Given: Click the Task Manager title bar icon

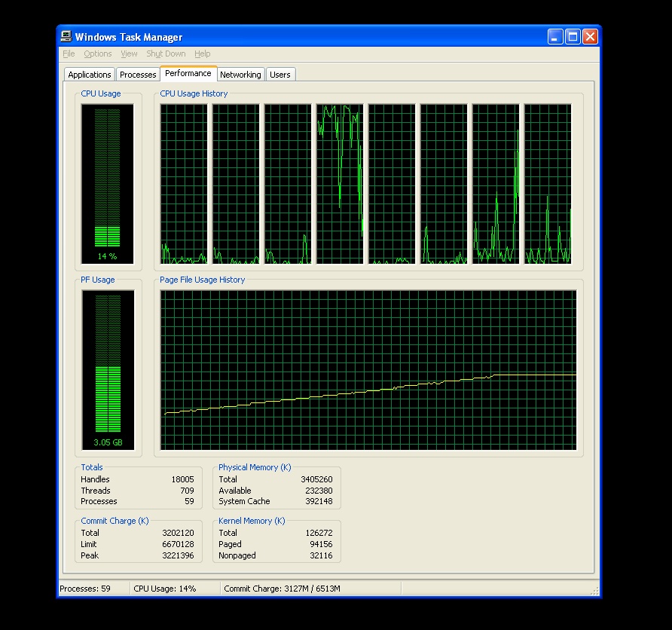Looking at the screenshot, I should (x=66, y=36).
